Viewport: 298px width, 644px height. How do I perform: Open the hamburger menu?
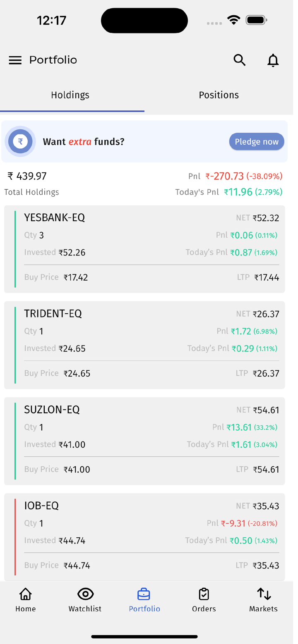click(x=15, y=60)
